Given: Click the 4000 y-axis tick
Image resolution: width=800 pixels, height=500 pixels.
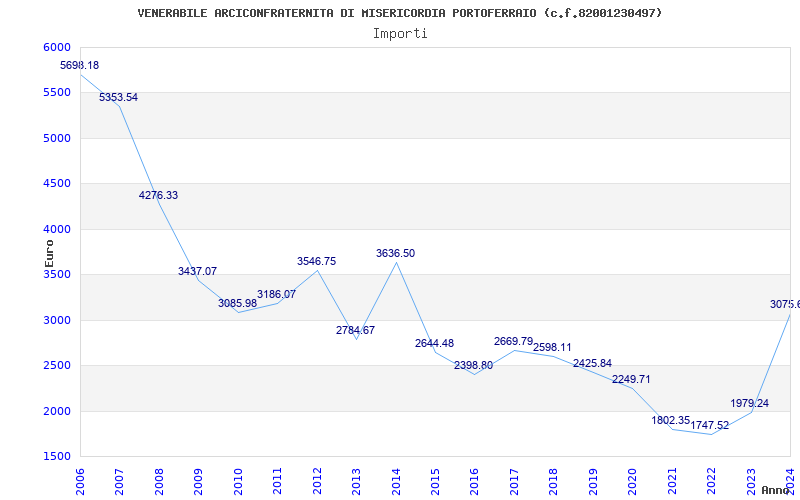Looking at the screenshot, I should tap(57, 229).
